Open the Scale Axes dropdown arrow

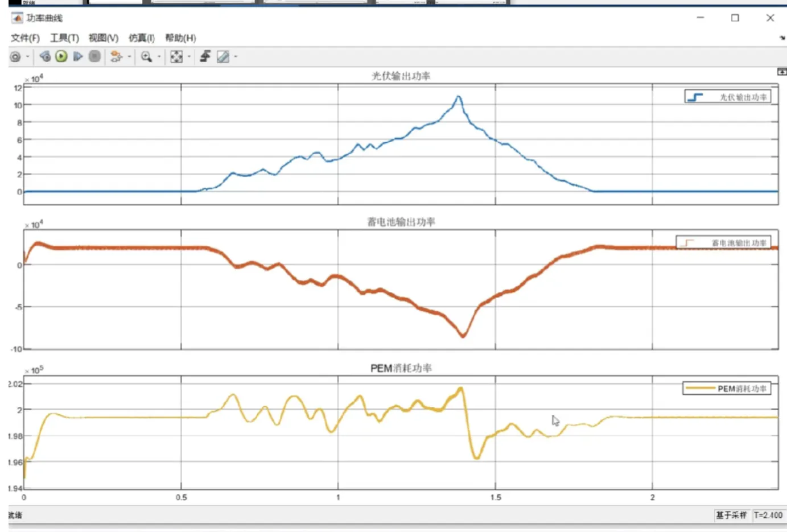click(189, 57)
